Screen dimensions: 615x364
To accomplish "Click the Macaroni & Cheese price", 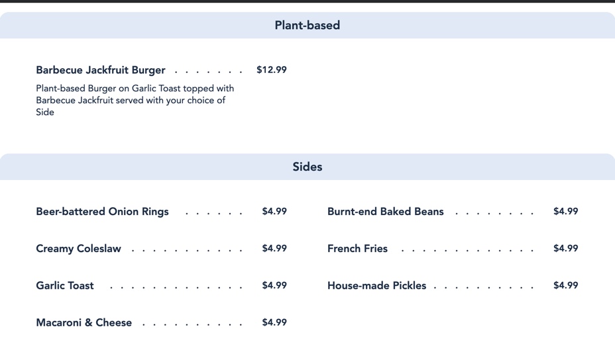I will coord(274,323).
